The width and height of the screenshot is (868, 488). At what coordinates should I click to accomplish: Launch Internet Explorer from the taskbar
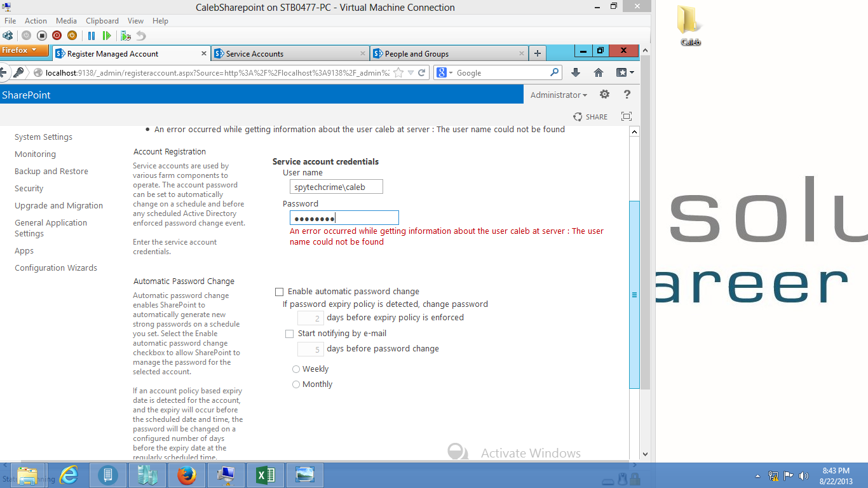coord(69,475)
